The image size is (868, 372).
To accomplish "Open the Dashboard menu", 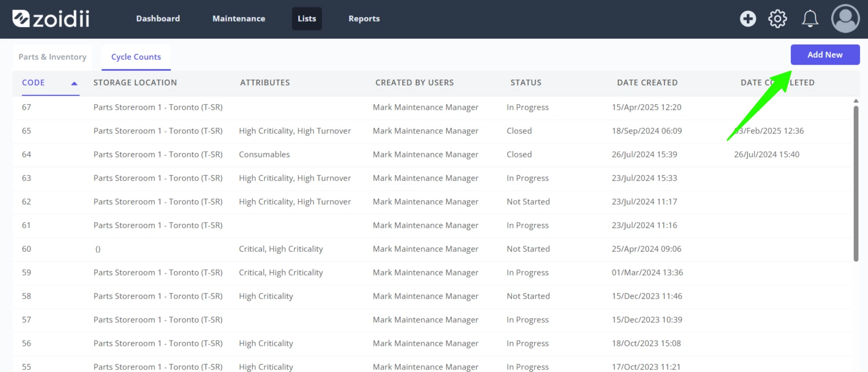I will click(158, 19).
